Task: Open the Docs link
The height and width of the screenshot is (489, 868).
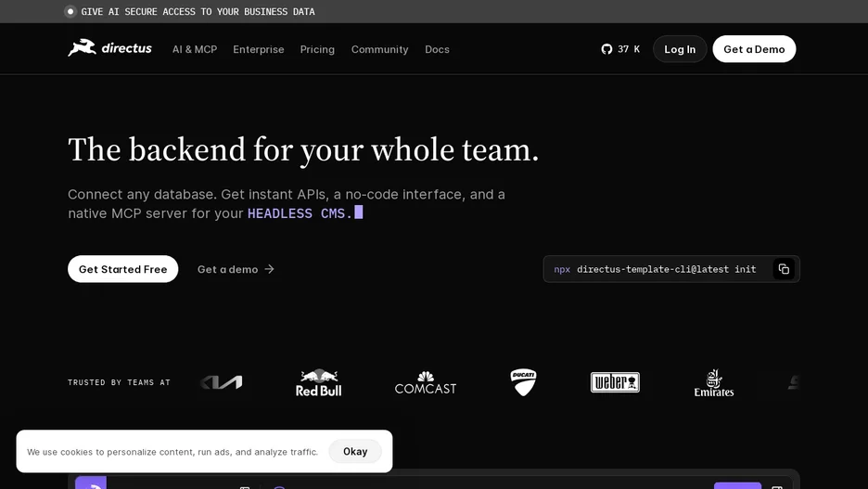Action: (437, 49)
